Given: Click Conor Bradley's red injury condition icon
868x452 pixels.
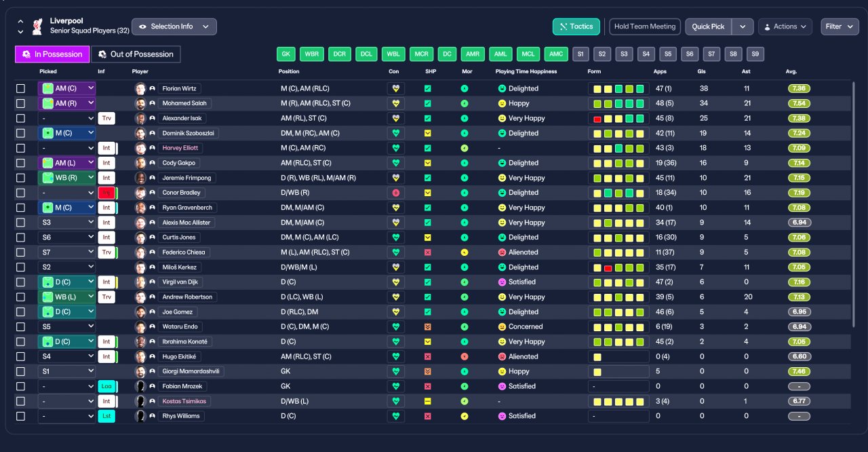Looking at the screenshot, I should pyautogui.click(x=396, y=193).
